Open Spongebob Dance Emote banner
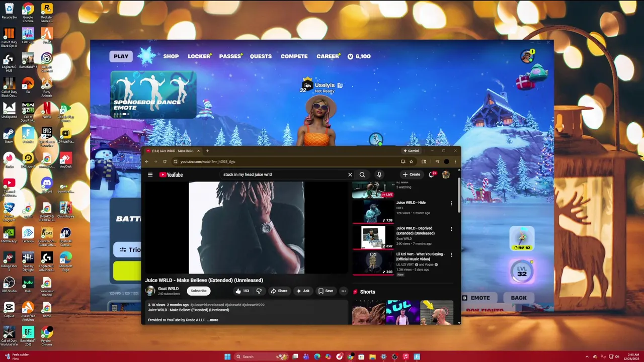Image resolution: width=644 pixels, height=362 pixels. click(153, 95)
